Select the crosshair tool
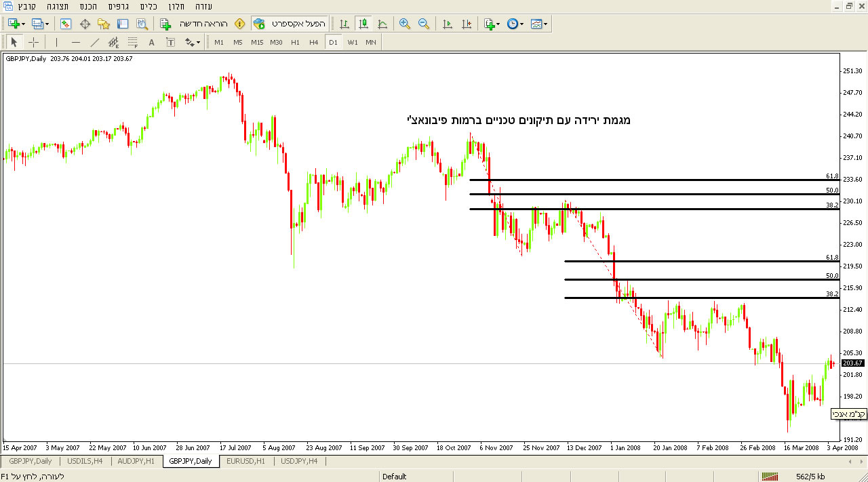 [33, 42]
